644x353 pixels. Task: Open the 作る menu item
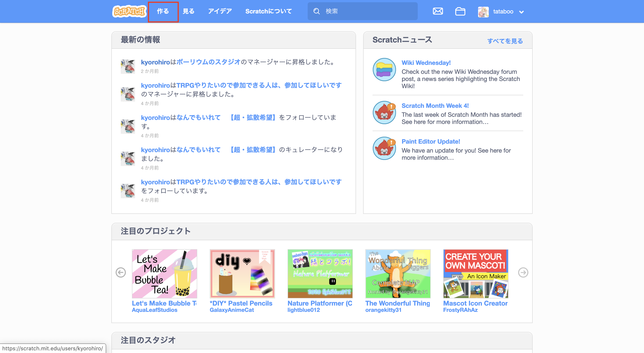pyautogui.click(x=163, y=11)
